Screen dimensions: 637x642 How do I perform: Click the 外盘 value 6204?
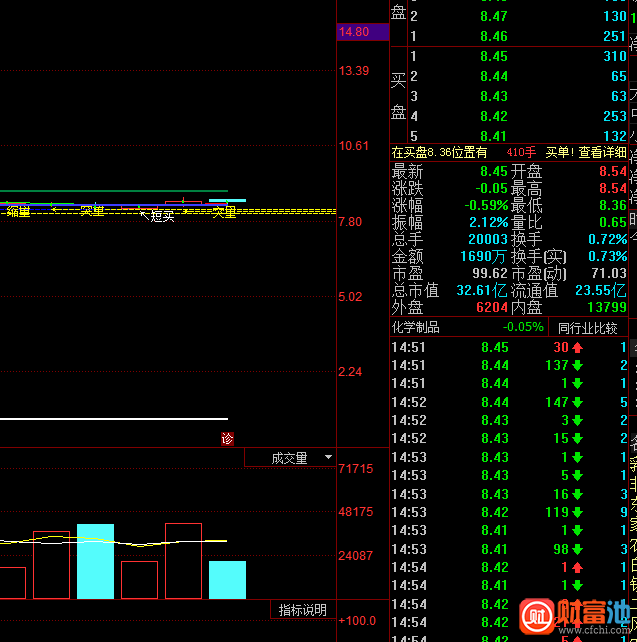492,307
